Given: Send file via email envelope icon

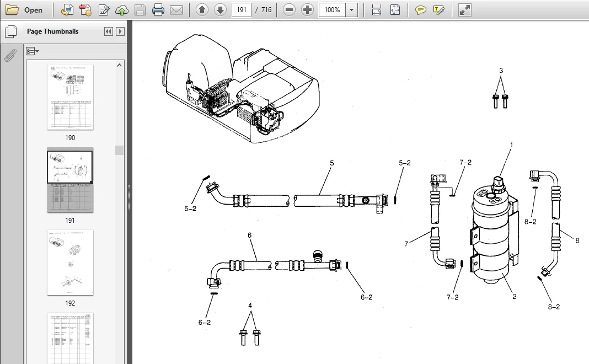Looking at the screenshot, I should 176,10.
